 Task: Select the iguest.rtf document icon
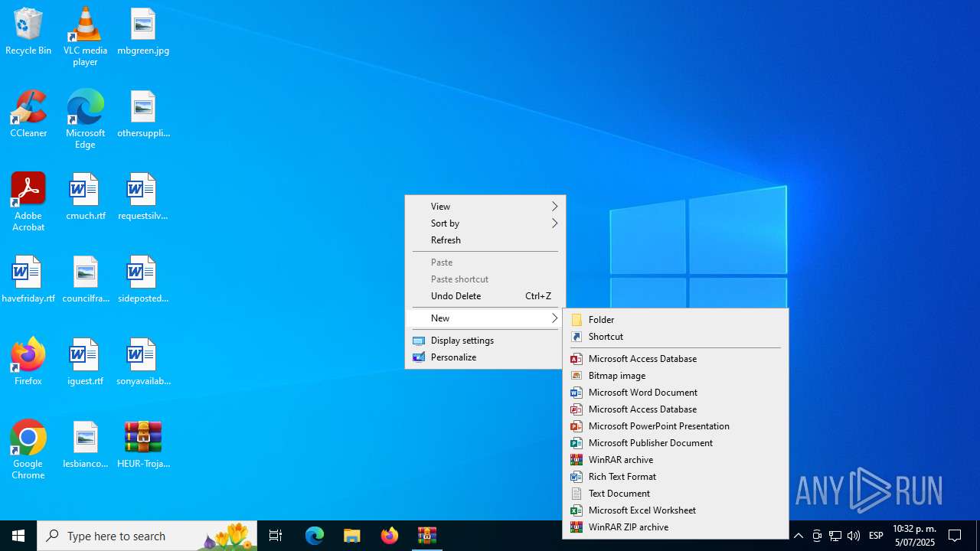[85, 362]
